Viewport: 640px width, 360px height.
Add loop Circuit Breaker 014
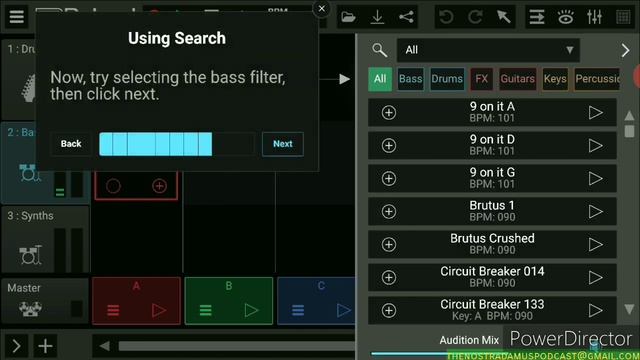pyautogui.click(x=389, y=278)
